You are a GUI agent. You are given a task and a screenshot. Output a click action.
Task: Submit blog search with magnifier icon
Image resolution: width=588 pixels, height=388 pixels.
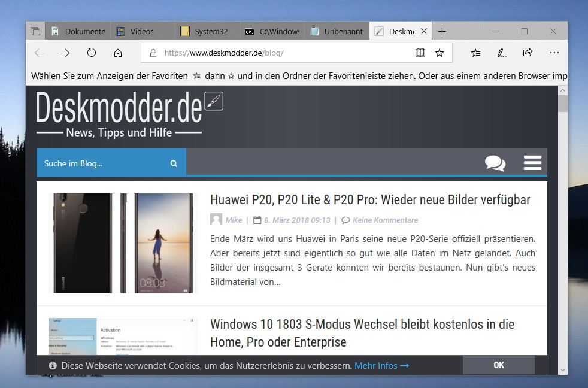[x=174, y=163]
